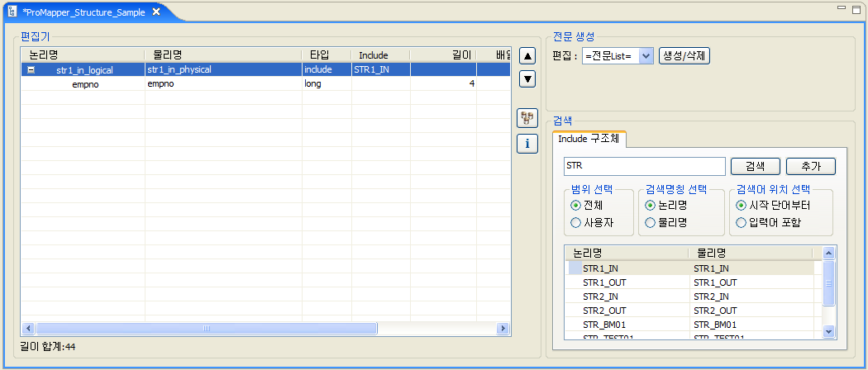Screen dimensions: 868x370
Task: Click the 길이 column header
Action: point(443,55)
